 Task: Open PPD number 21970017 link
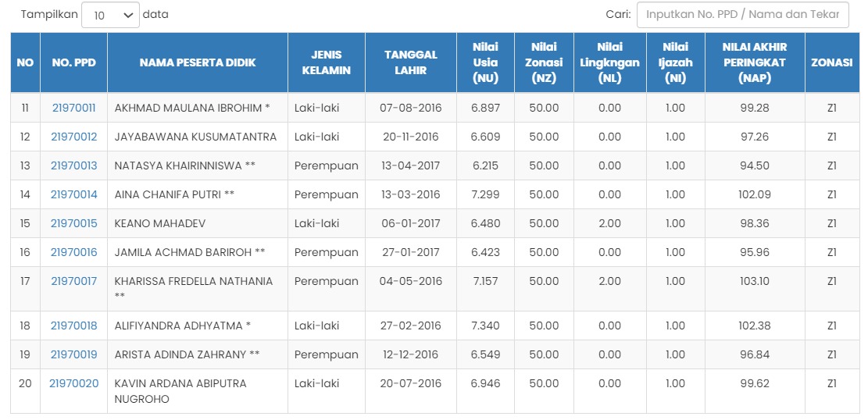[74, 281]
